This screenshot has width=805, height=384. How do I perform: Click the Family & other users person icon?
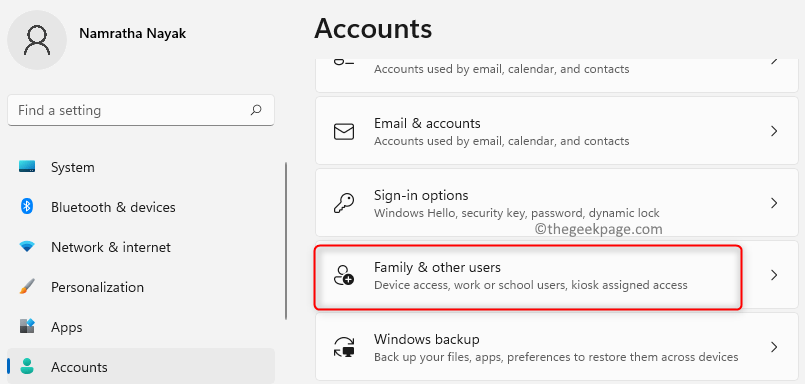[x=343, y=275]
